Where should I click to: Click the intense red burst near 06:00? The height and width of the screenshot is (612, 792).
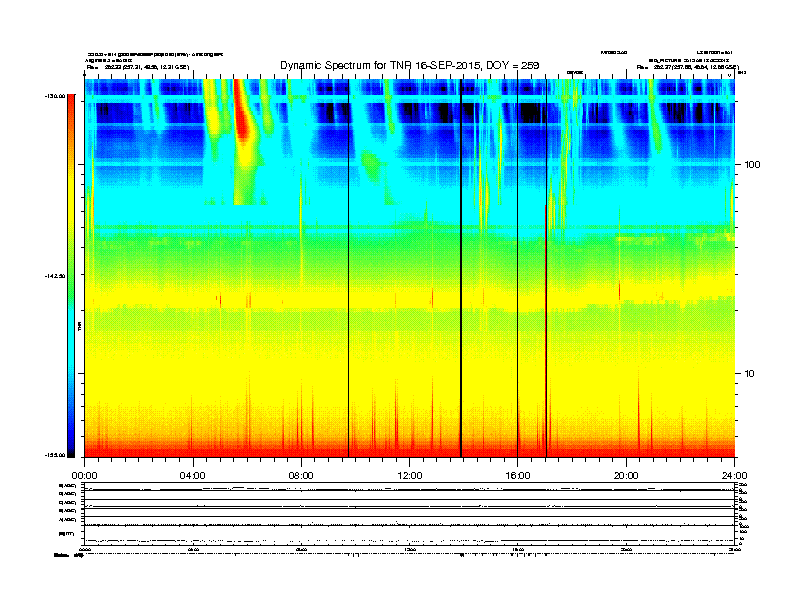pos(241,111)
